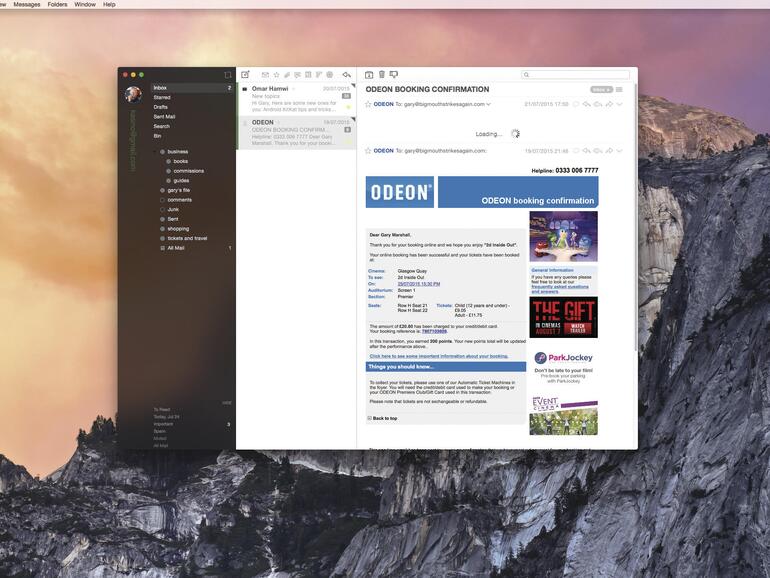
Task: Click the Back to top link
Action: click(385, 418)
